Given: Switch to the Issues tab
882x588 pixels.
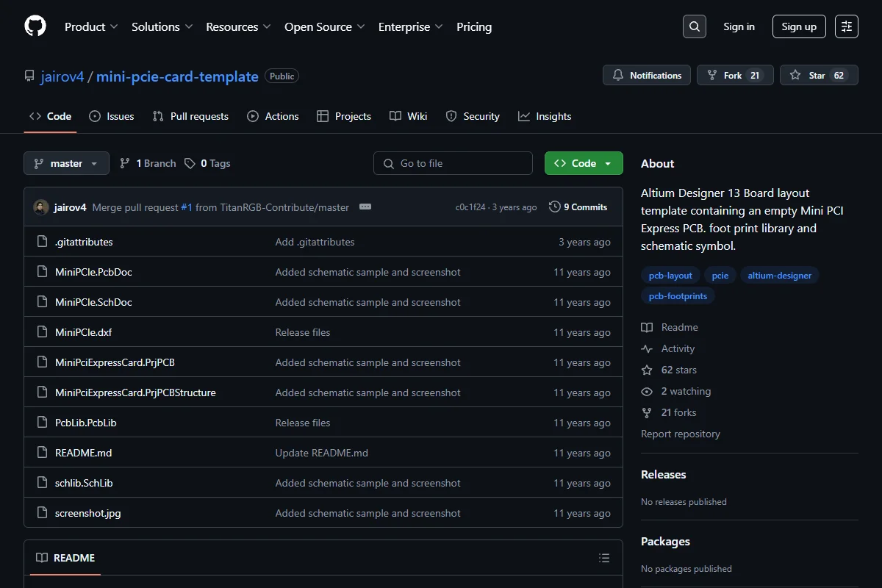Looking at the screenshot, I should (x=112, y=116).
